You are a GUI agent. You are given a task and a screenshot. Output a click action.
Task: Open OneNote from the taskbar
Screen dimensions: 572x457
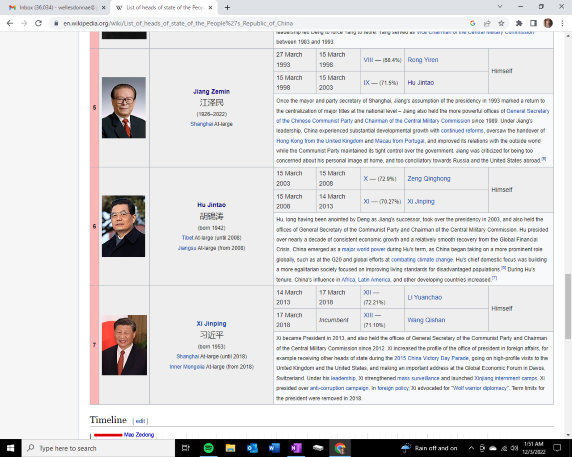coord(296,448)
